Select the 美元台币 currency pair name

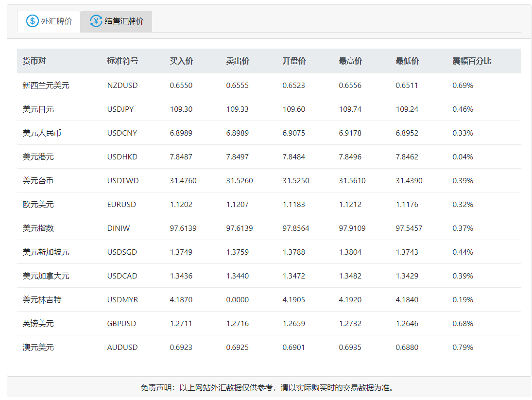click(x=38, y=180)
